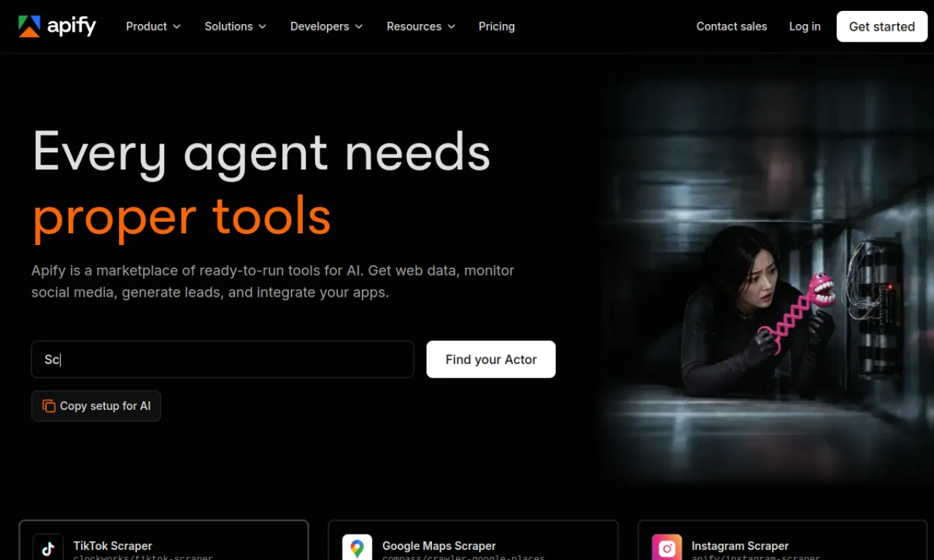Click the orange "proper tools" heading
This screenshot has width=934, height=560.
(x=182, y=217)
